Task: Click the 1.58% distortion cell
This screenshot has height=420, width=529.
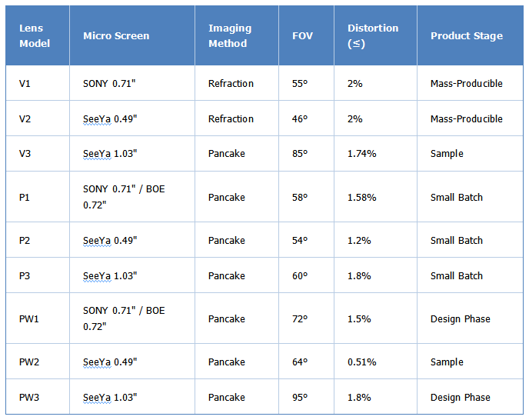Action: [x=375, y=197]
